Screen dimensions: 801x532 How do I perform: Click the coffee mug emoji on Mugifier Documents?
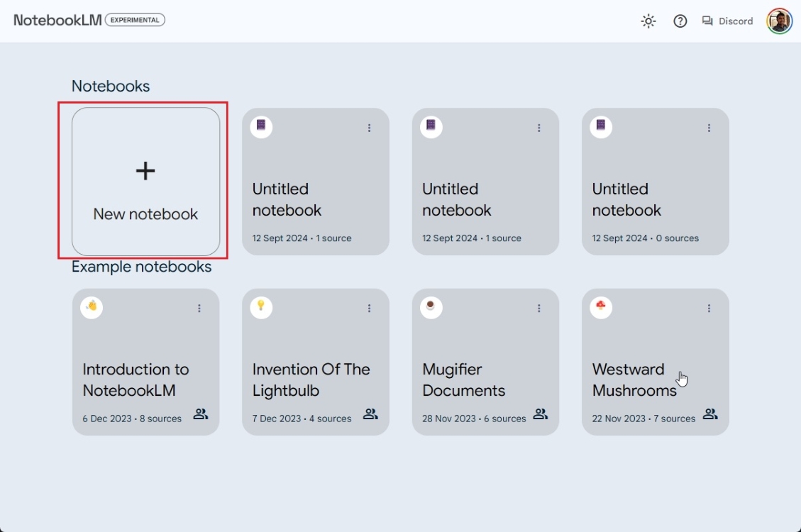coord(431,306)
